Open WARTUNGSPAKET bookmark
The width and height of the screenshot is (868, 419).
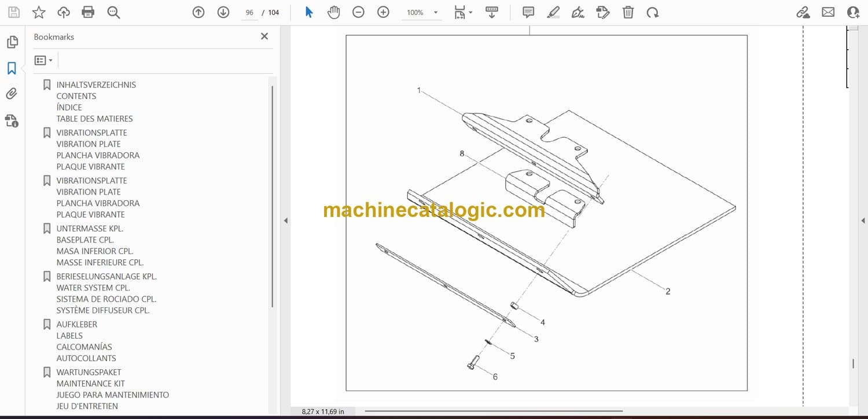(89, 372)
